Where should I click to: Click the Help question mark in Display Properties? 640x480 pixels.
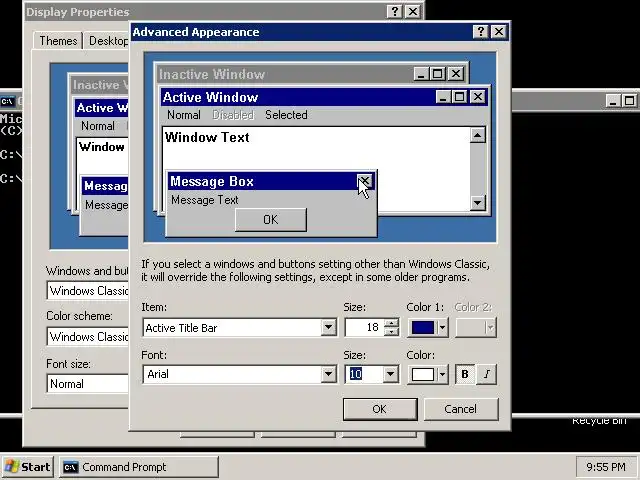coord(395,11)
